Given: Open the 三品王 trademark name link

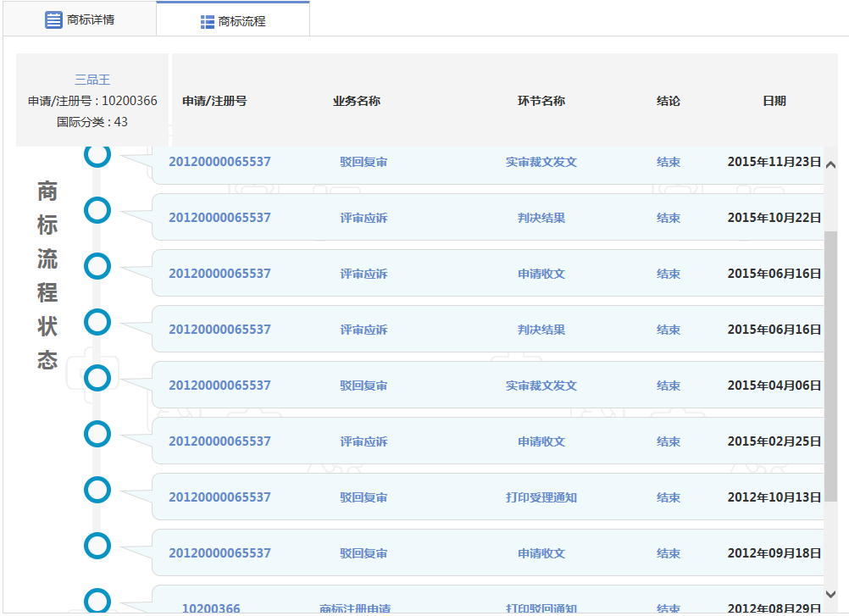Looking at the screenshot, I should (91, 79).
